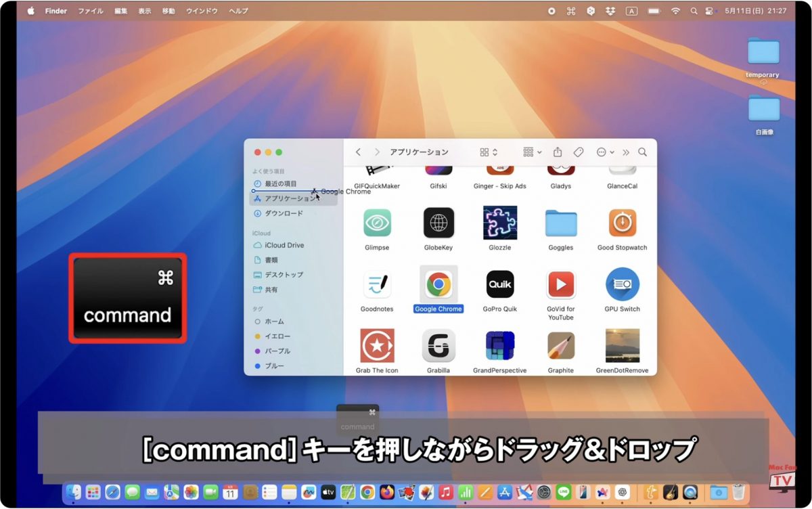Select the yellow イエロー tag
Screen dimensions: 812x509
click(x=294, y=336)
